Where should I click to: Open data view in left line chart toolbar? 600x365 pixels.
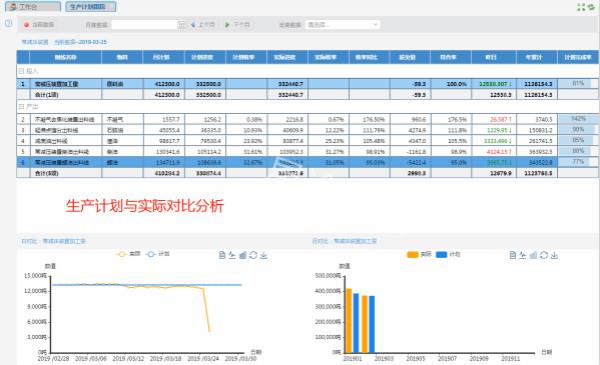222,255
